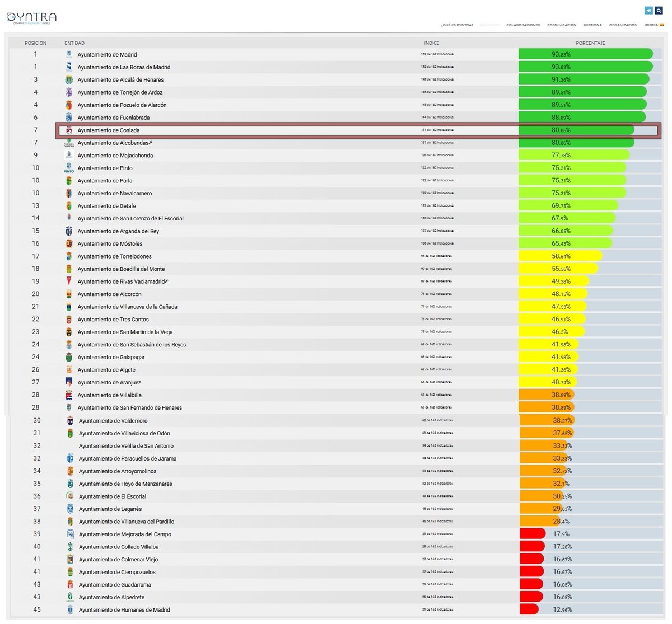Open Ayuntamiento de Navalcarnero entry
This screenshot has width=672, height=624.
pyautogui.click(x=114, y=194)
